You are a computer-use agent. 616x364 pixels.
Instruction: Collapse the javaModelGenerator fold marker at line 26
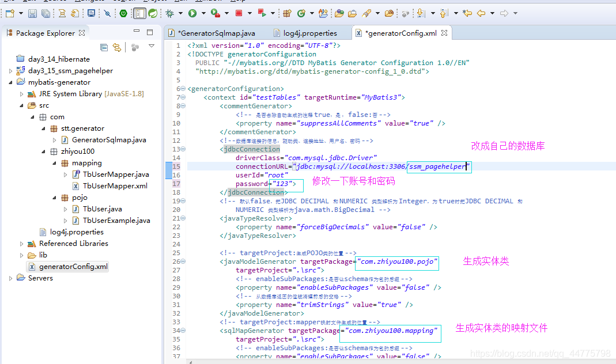pyautogui.click(x=183, y=261)
